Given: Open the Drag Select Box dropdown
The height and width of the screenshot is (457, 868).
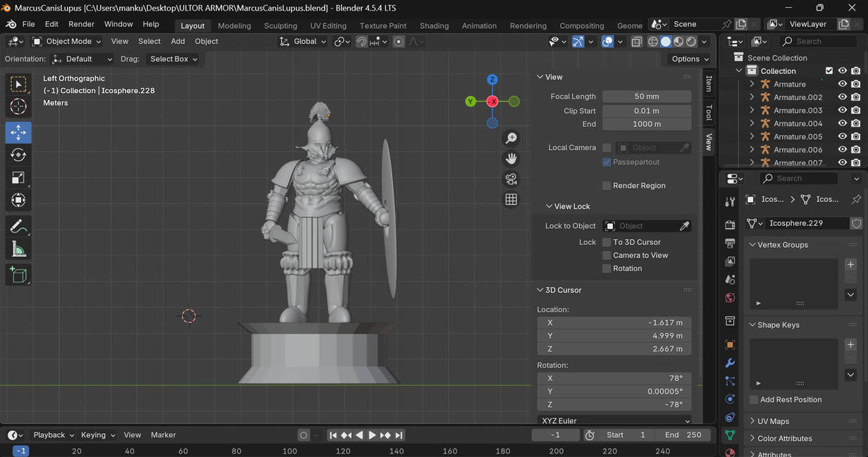Looking at the screenshot, I should pyautogui.click(x=174, y=59).
